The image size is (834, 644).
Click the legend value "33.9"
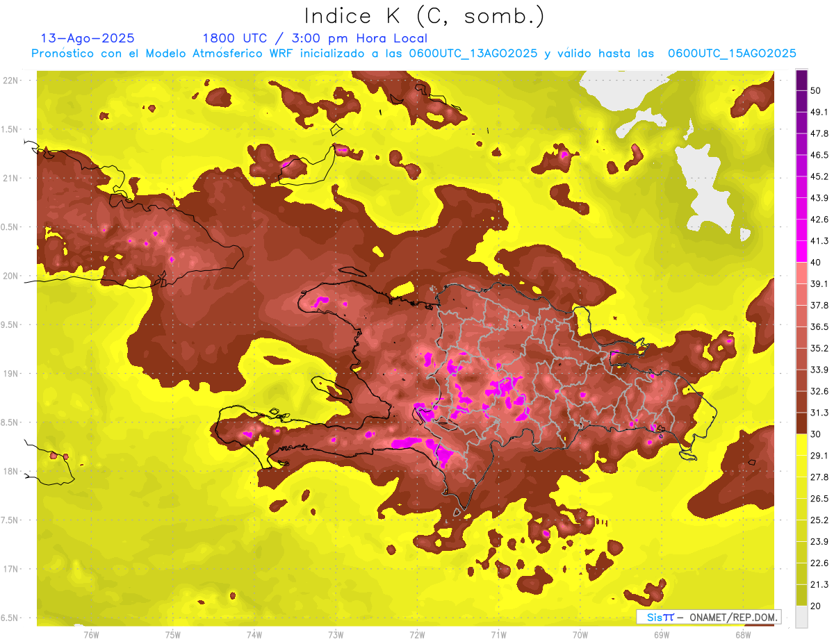coord(819,370)
